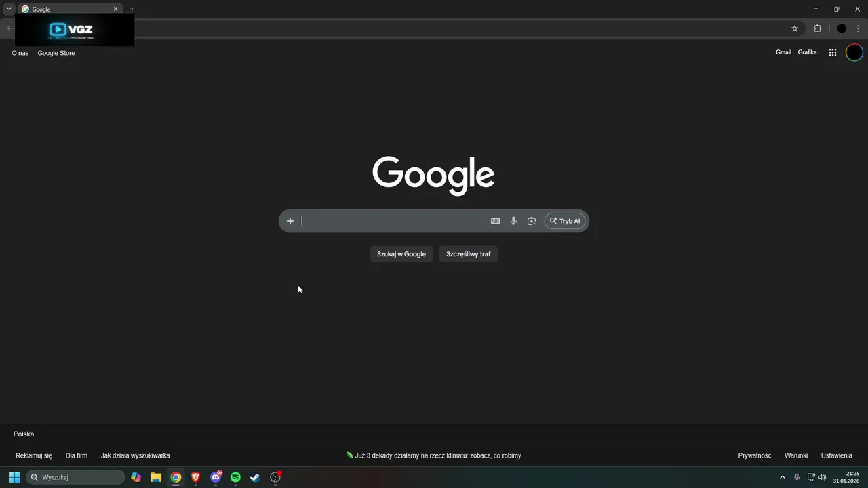This screenshot has height=488, width=868.
Task: Show hidden system tray icons
Action: [x=782, y=477]
